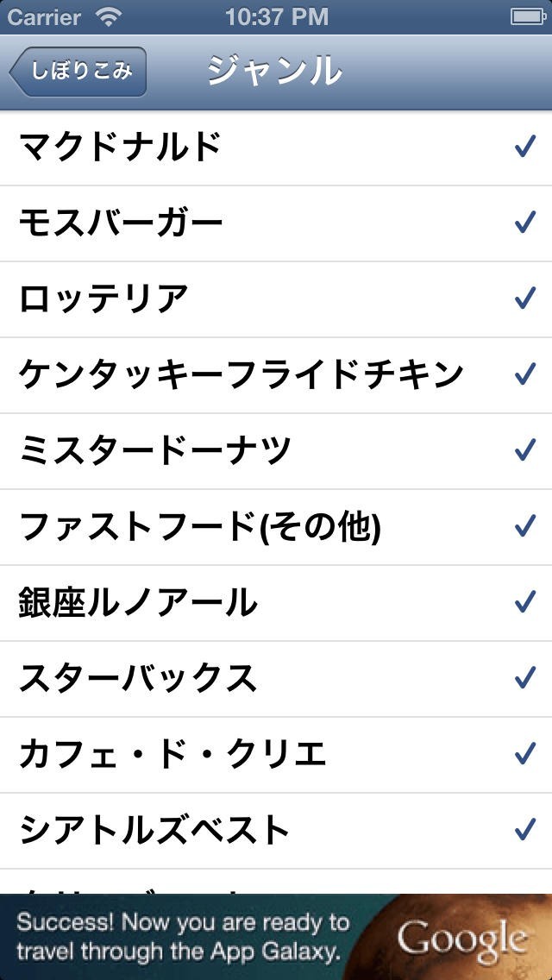Toggle the 銀座ルノアール checkmark icon

point(524,603)
